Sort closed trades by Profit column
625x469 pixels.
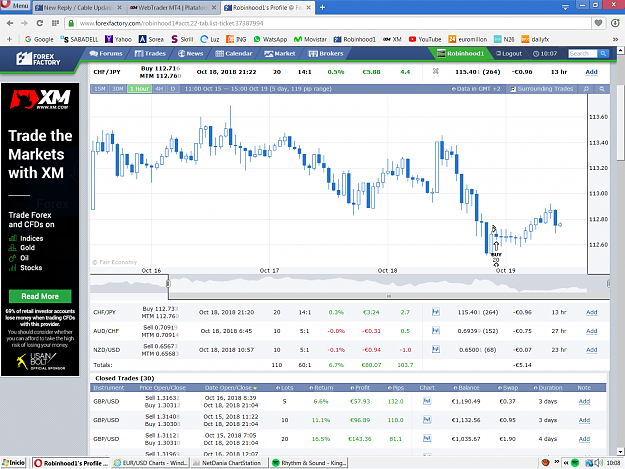(x=360, y=388)
